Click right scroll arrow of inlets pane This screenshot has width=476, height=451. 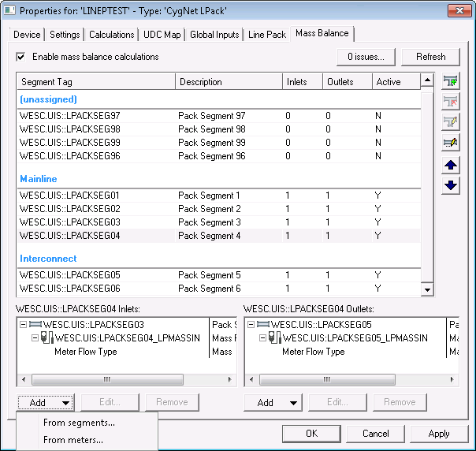click(230, 379)
